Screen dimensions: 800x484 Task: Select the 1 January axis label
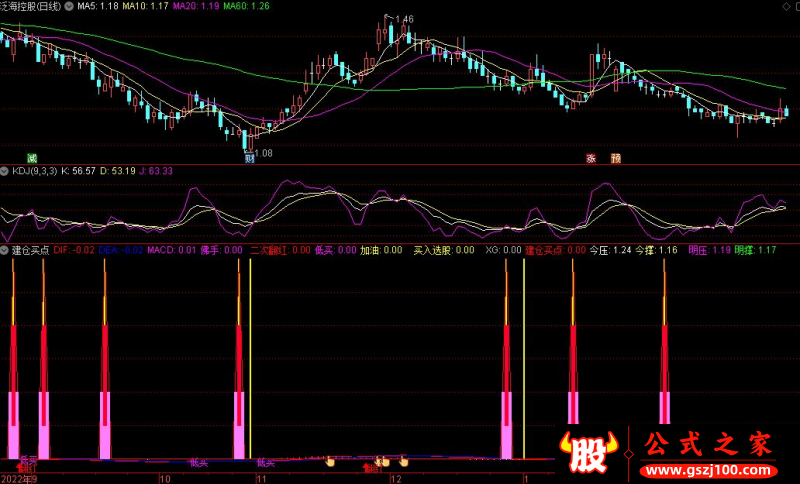click(x=526, y=479)
